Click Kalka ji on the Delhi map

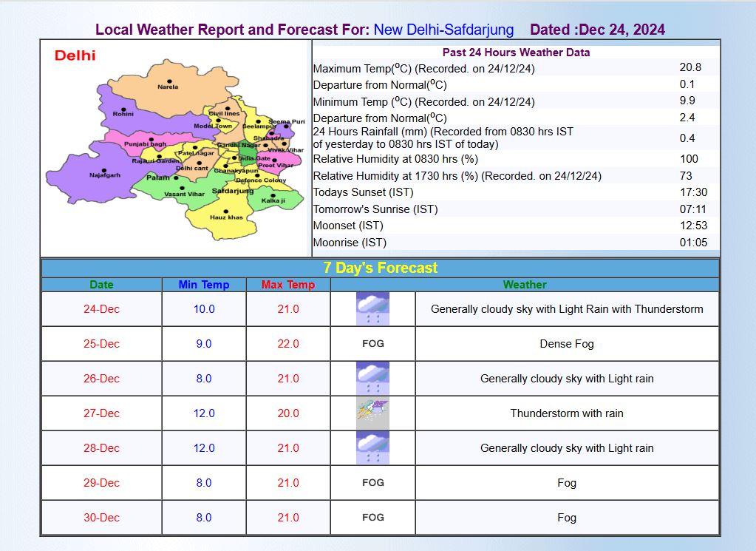tap(273, 200)
